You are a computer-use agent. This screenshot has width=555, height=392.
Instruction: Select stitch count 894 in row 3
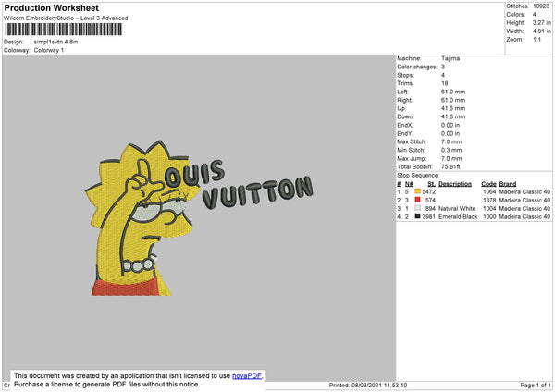click(x=430, y=208)
